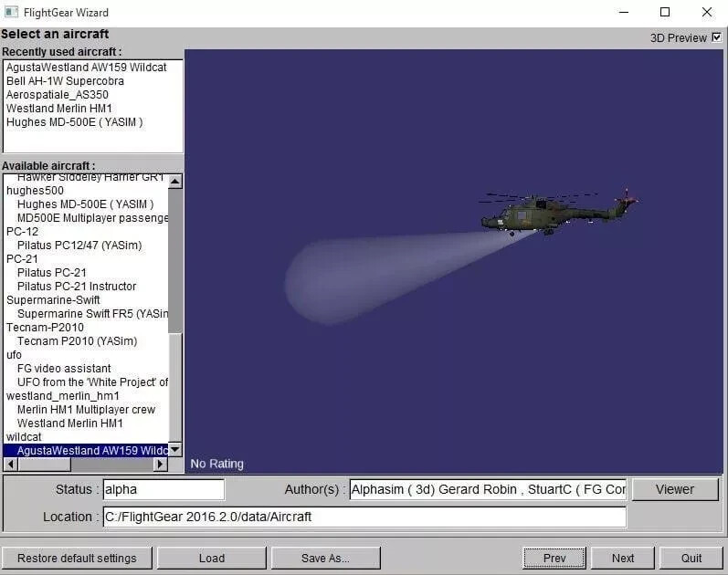
Task: Click the Status field showing alpha
Action: 164,489
